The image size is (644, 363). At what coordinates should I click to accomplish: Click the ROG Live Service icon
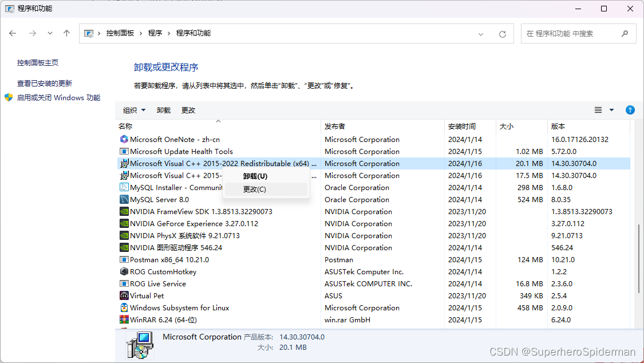(x=124, y=284)
